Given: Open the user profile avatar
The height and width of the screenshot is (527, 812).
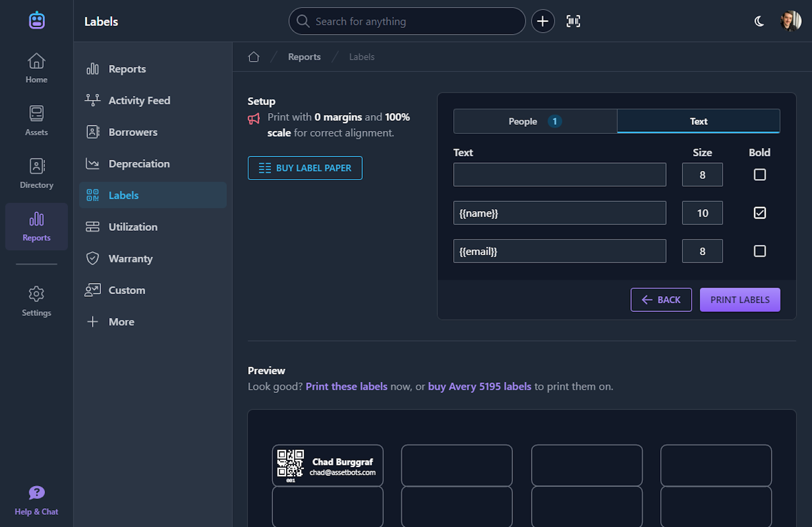Looking at the screenshot, I should 791,21.
